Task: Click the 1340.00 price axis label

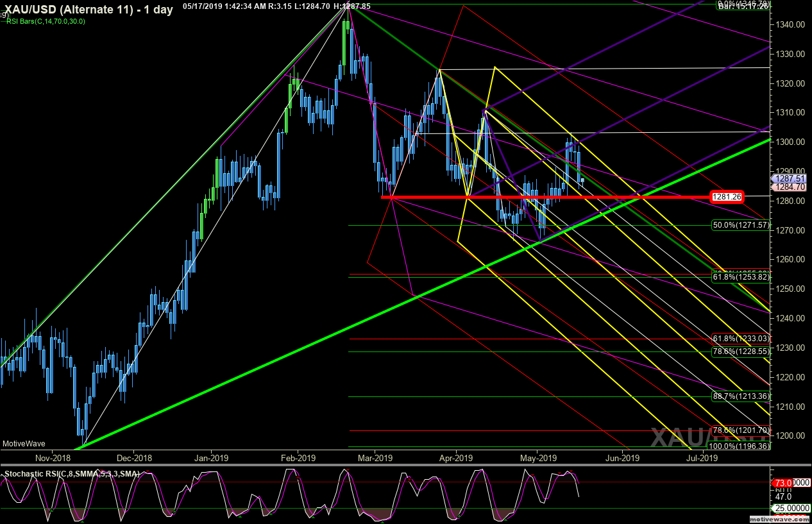Action: (x=791, y=24)
